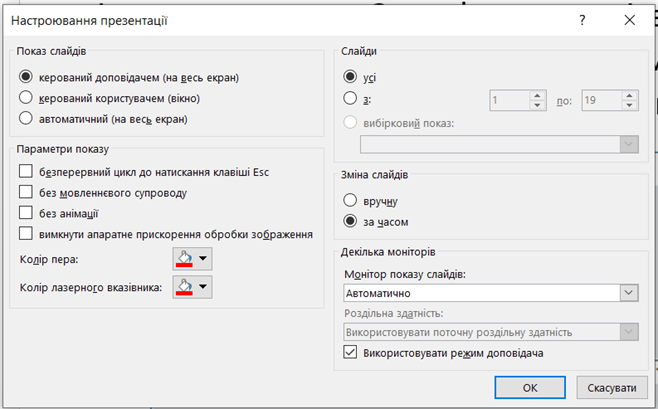Click the OK button
This screenshot has height=409, width=658.
[x=530, y=387]
